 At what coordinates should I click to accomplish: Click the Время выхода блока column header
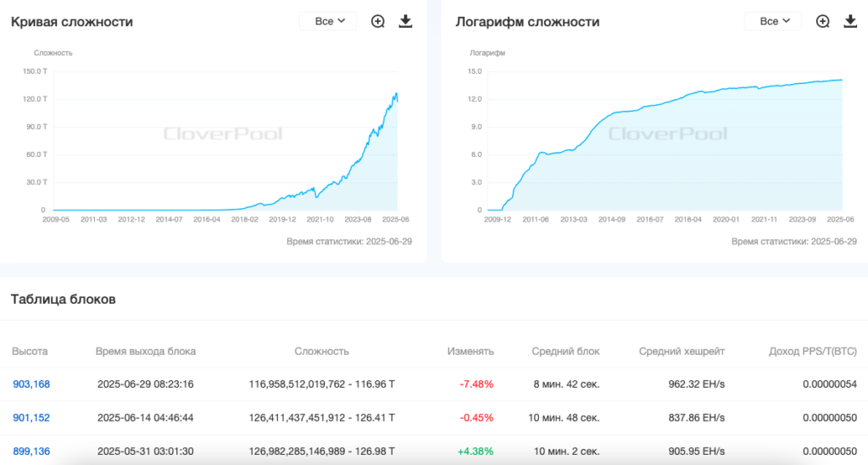point(146,351)
